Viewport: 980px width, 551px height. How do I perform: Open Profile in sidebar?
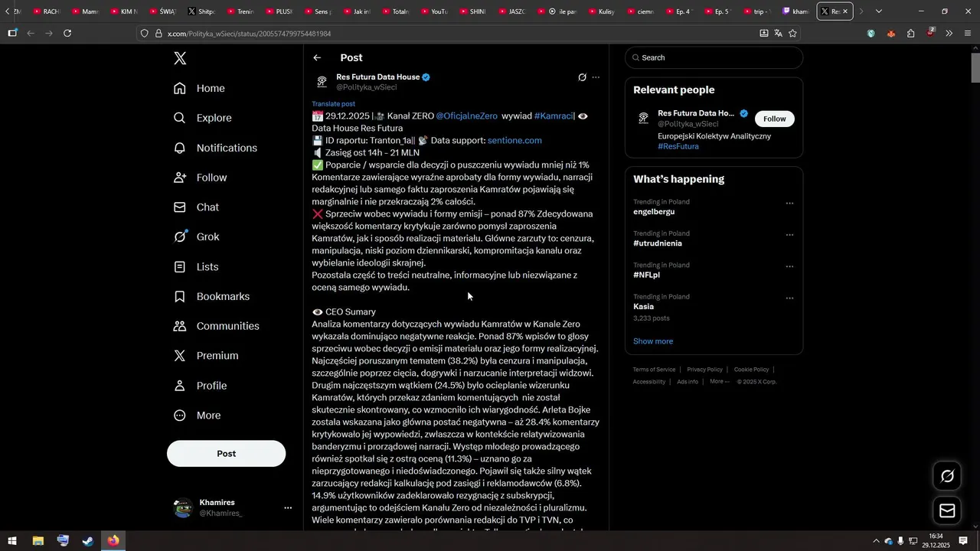click(x=200, y=386)
